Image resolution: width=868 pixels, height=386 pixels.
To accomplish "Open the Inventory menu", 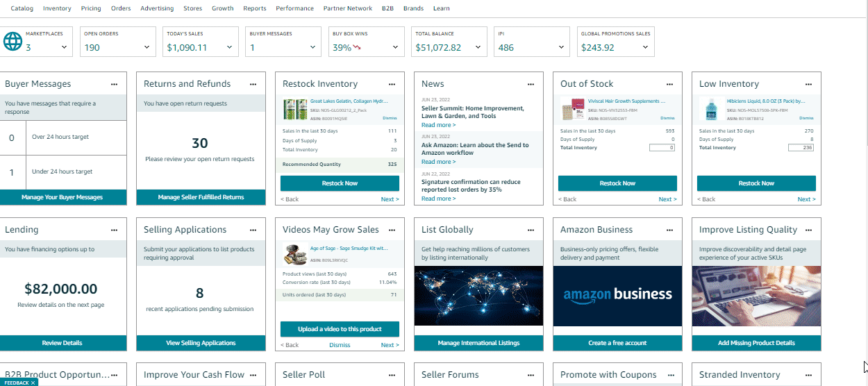I will tap(57, 8).
